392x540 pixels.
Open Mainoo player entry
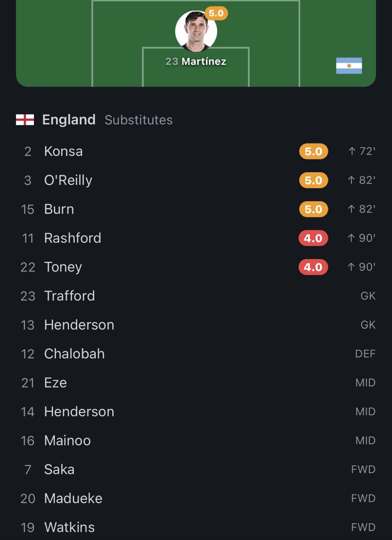pyautogui.click(x=196, y=440)
